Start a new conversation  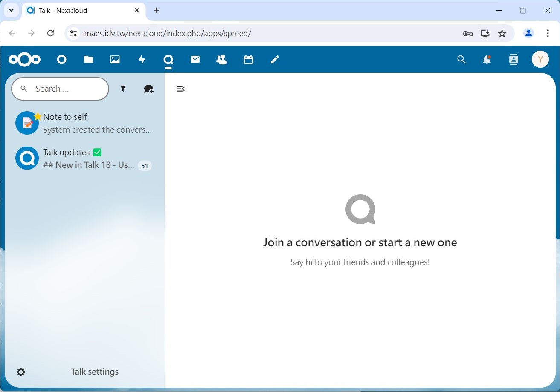tap(148, 89)
